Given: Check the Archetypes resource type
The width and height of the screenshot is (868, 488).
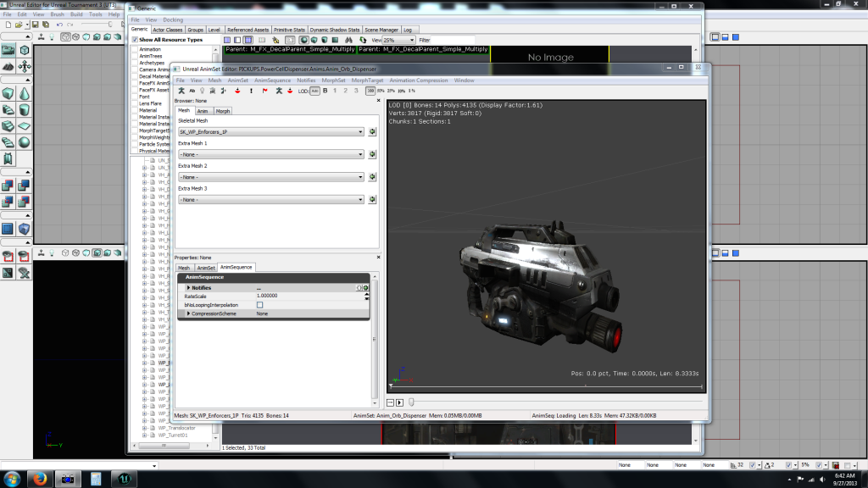Looking at the screenshot, I should click(135, 63).
